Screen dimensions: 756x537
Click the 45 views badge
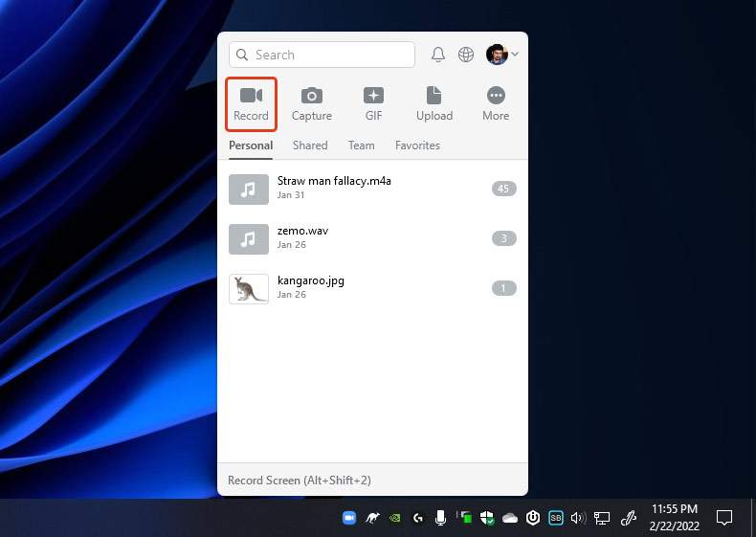(503, 189)
